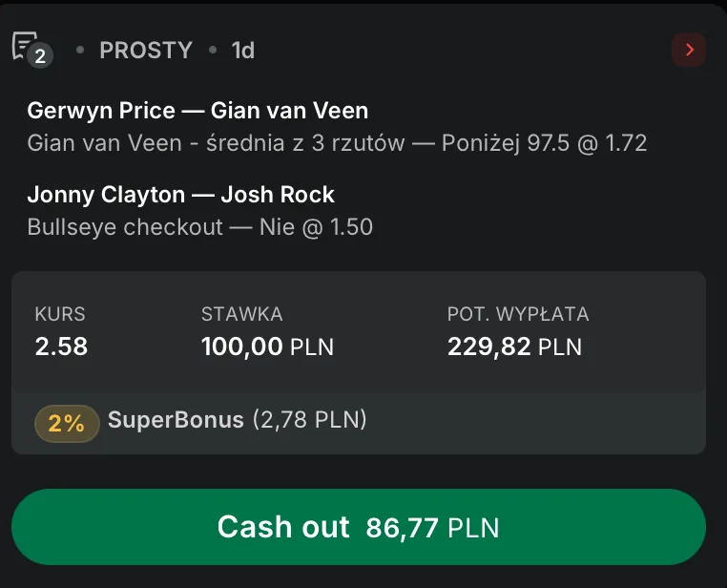Click the red chevron arrow icon

(x=689, y=50)
